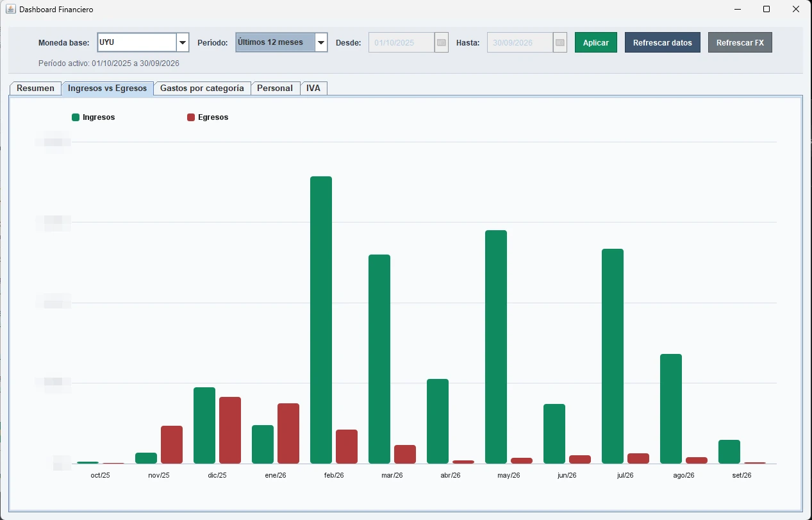Maximize the Dashboard Financiero window
This screenshot has width=812, height=520.
[x=766, y=10]
